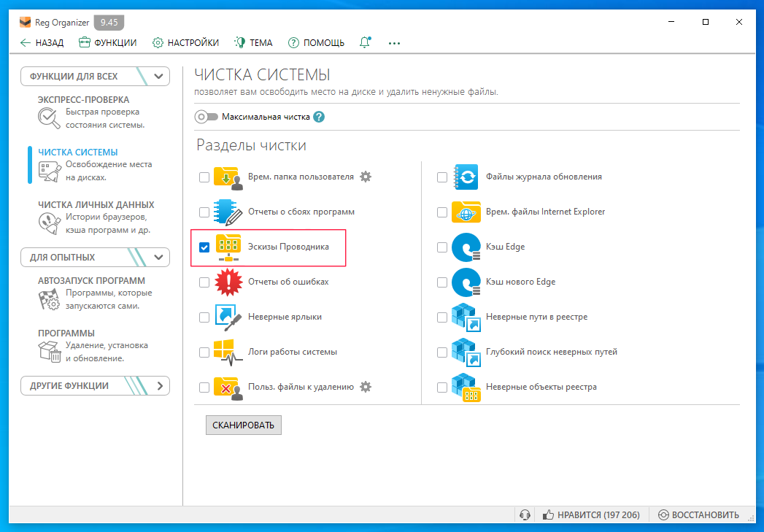
Task: Tick the Неверные объекты реестра checkbox
Action: [x=441, y=388]
